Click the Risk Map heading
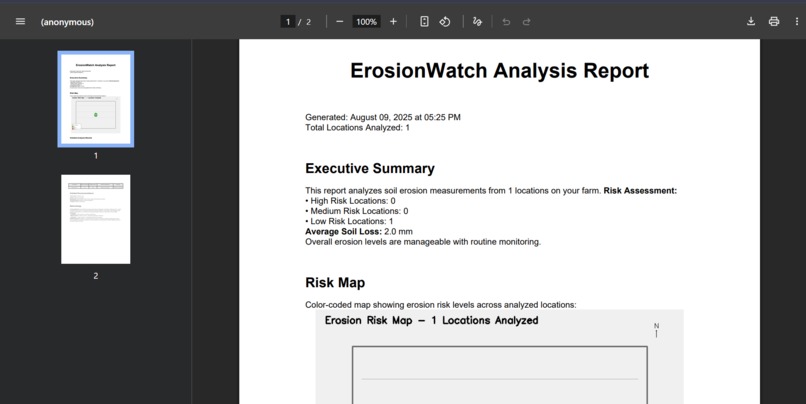This screenshot has height=404, width=806. click(335, 283)
